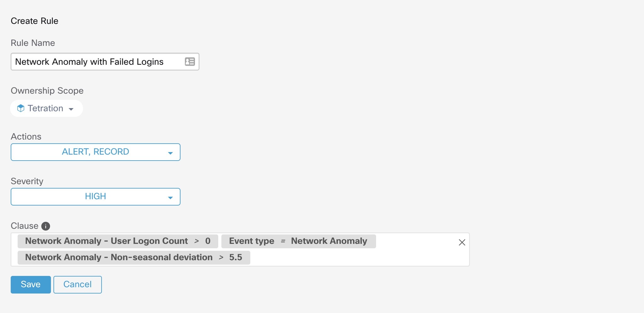Viewport: 644px width, 313px height.
Task: Click the X to remove the clause row
Action: click(x=462, y=242)
